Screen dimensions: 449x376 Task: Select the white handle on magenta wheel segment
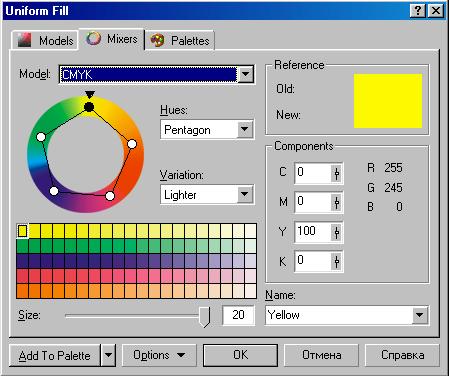pos(110,196)
